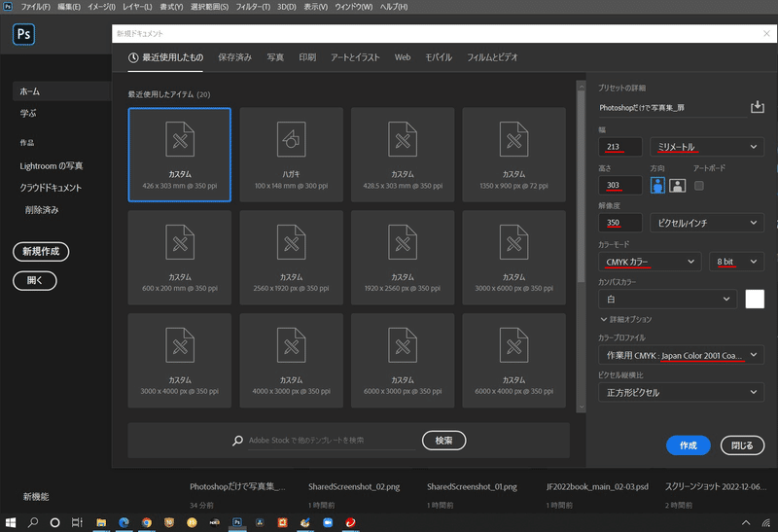Toggle the アートボード checkbox
Viewport: 778px width, 532px height.
pos(698,186)
